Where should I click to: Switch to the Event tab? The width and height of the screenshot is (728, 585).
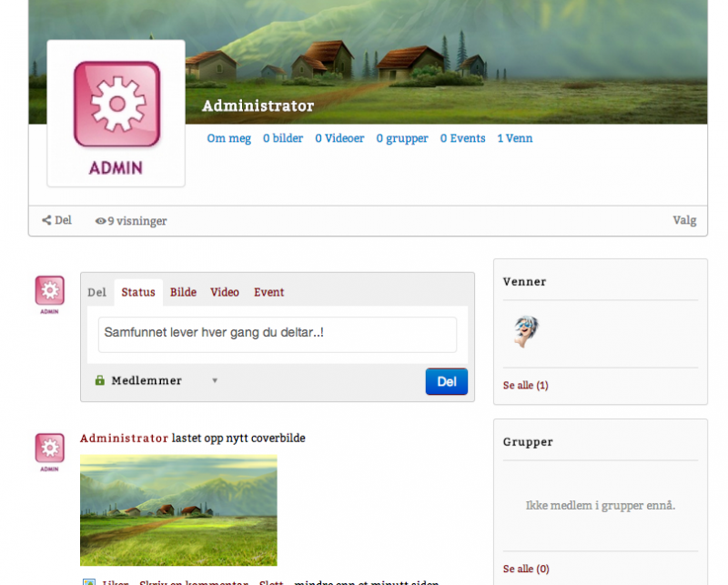pos(268,292)
